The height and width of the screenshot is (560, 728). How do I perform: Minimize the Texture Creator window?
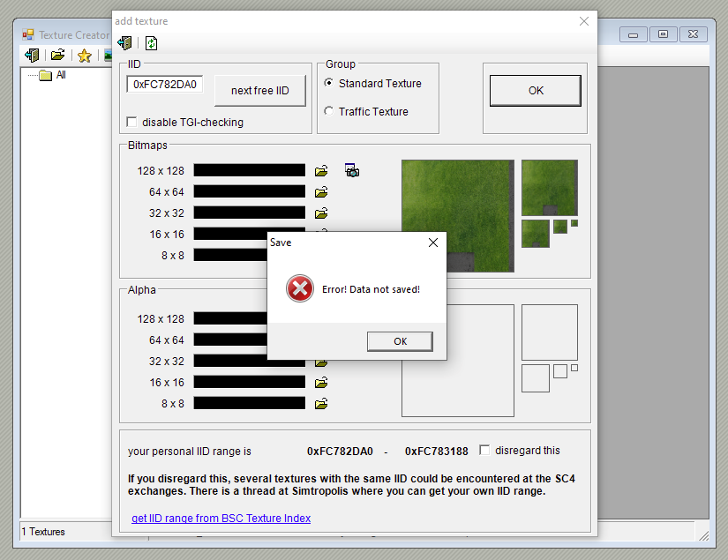tap(634, 34)
